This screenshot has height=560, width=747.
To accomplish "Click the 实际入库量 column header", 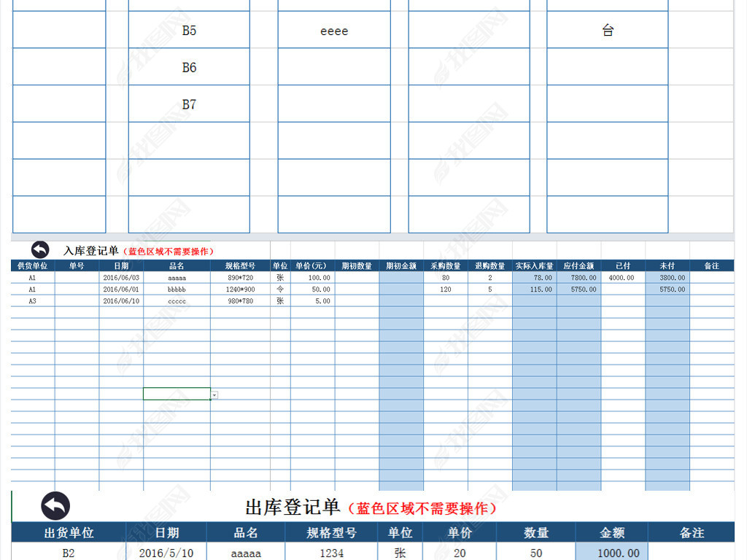I will pyautogui.click(x=534, y=266).
